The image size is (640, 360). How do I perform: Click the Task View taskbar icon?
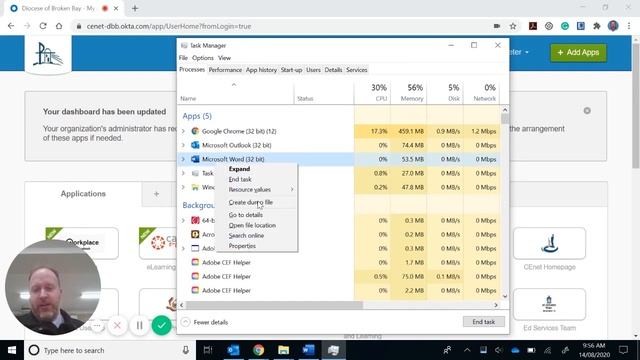tap(208, 350)
